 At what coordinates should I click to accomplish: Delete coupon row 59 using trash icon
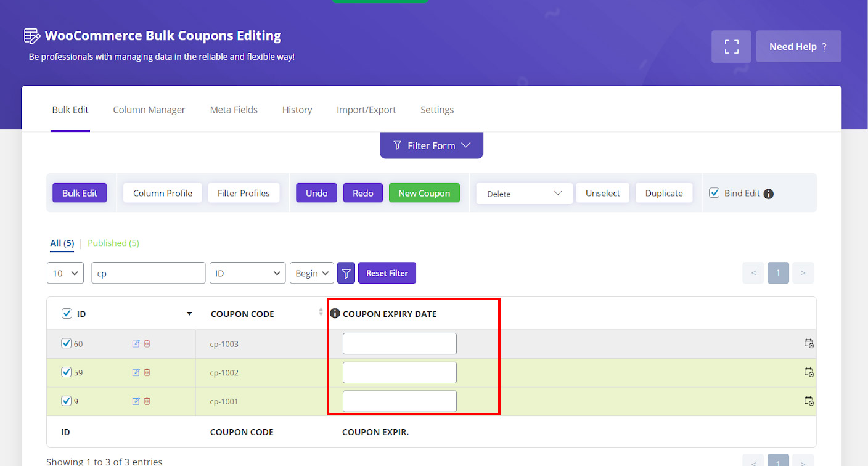coord(147,372)
